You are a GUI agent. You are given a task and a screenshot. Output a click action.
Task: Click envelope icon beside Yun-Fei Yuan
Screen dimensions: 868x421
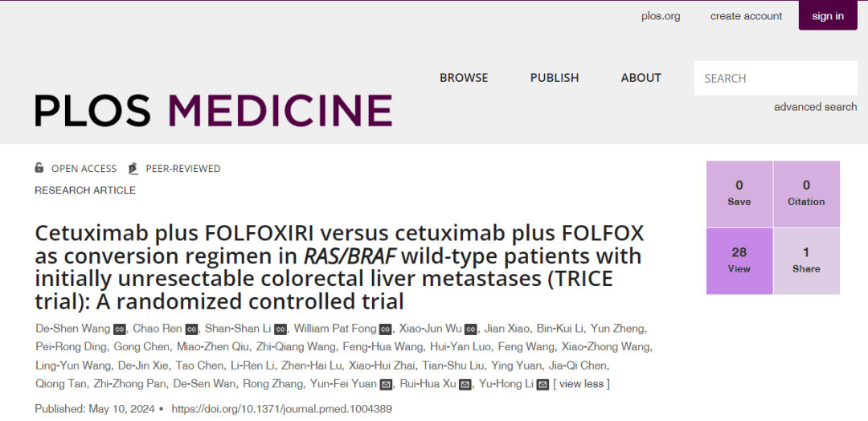[x=386, y=384]
